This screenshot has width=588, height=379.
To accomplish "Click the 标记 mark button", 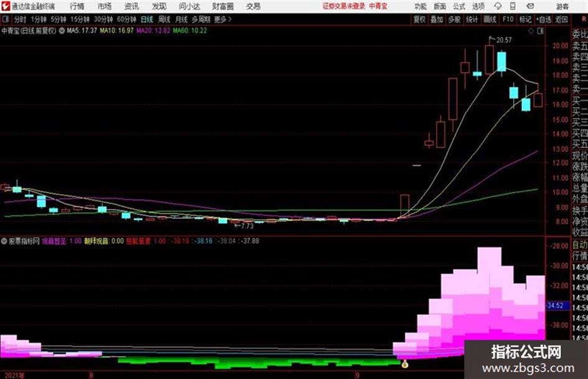I will pos(525,19).
